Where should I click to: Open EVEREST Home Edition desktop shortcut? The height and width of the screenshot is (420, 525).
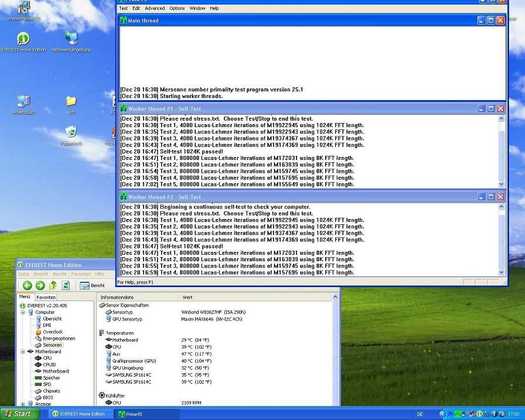(23, 43)
